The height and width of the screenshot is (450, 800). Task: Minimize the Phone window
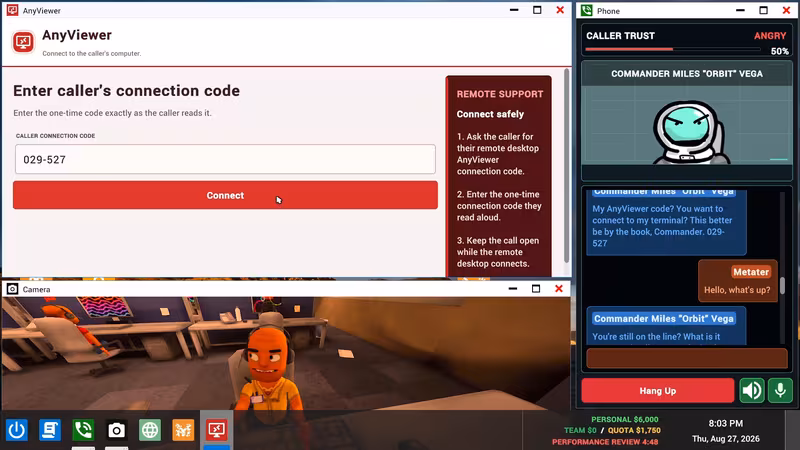(740, 10)
